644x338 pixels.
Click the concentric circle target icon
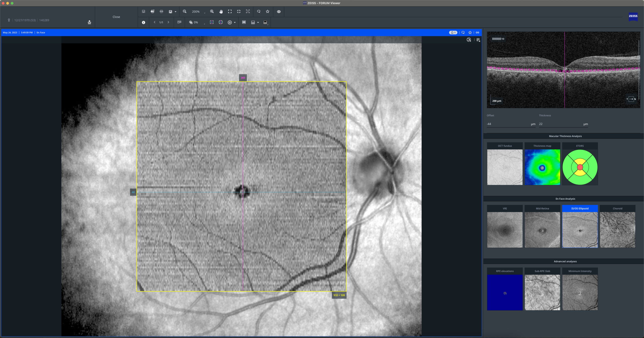[x=230, y=22]
